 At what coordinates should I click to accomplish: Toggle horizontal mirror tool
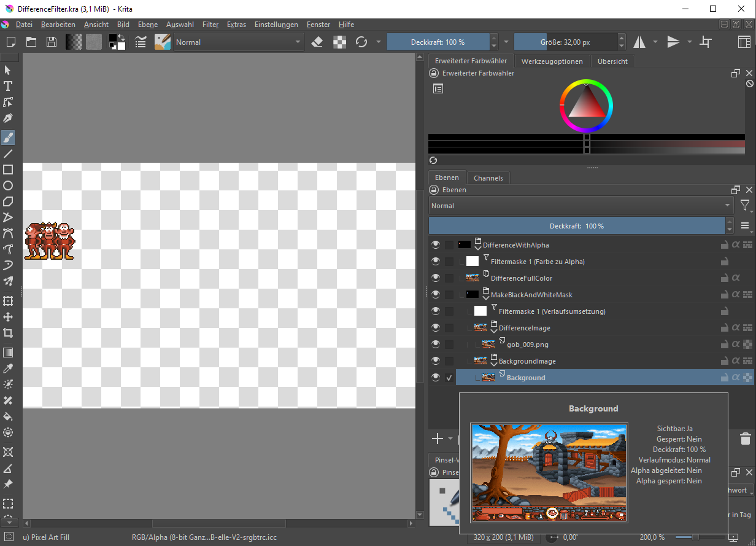pos(639,42)
